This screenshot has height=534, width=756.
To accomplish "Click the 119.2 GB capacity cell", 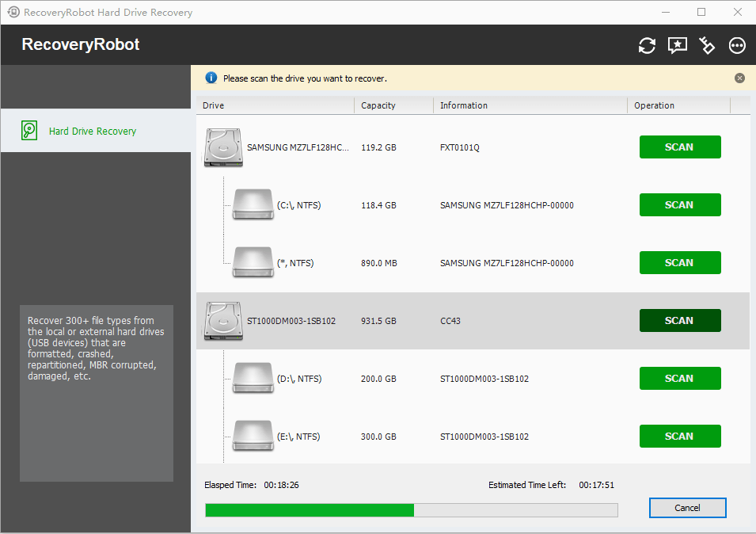I will coord(378,147).
